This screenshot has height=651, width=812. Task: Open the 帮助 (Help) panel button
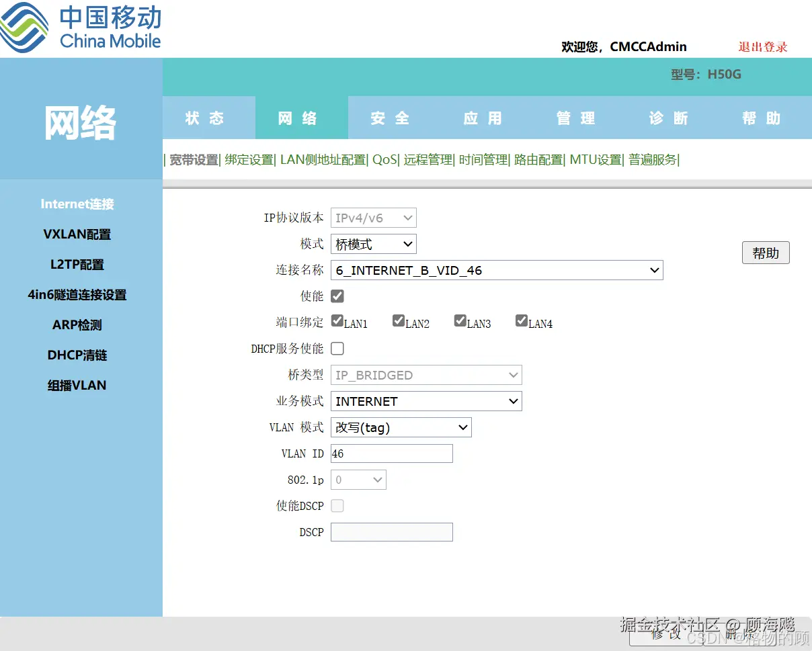pos(765,253)
